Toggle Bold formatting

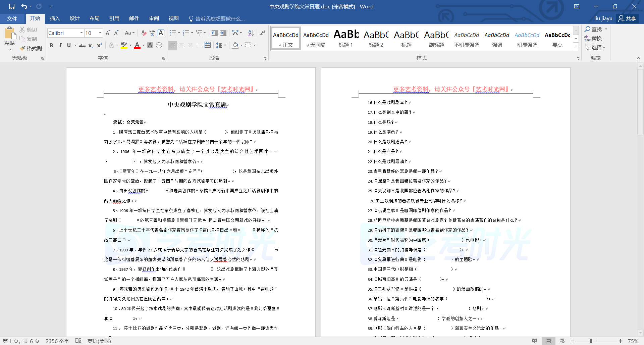point(51,45)
